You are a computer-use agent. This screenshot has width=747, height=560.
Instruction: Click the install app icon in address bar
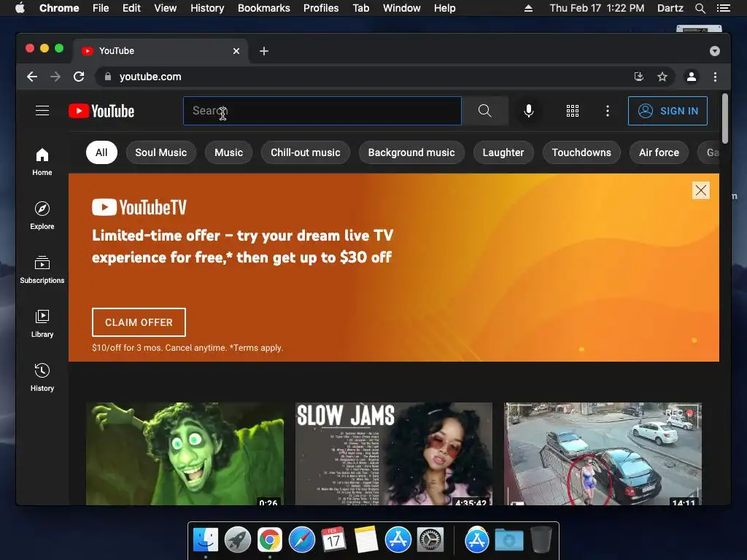639,77
